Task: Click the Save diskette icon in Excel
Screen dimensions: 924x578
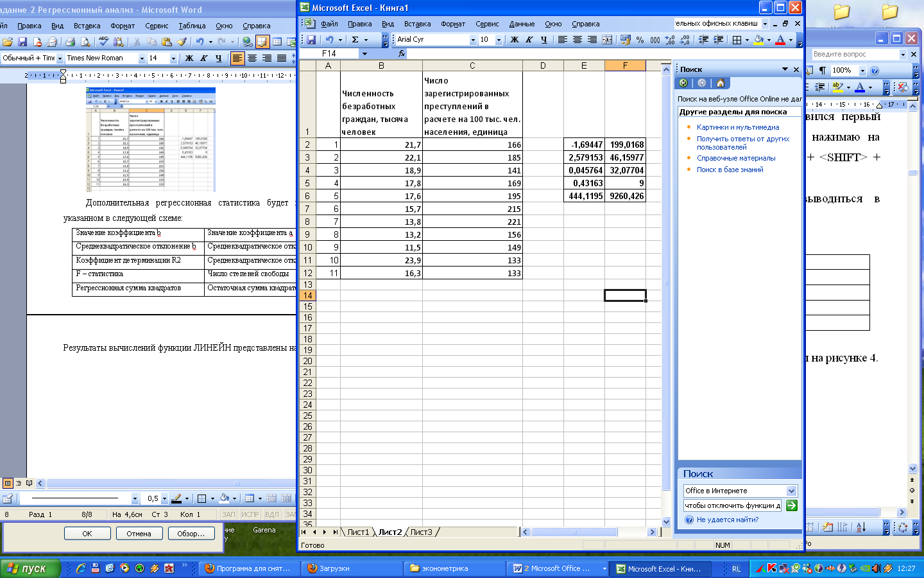Action: tap(311, 40)
